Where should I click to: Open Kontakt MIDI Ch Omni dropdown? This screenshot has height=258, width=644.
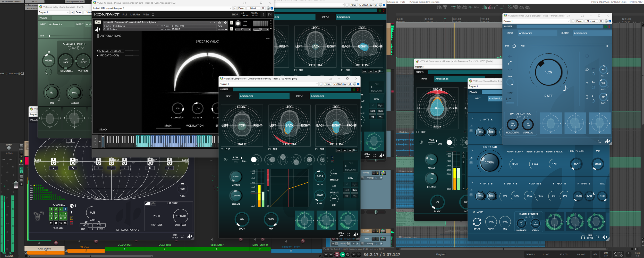coord(131,29)
